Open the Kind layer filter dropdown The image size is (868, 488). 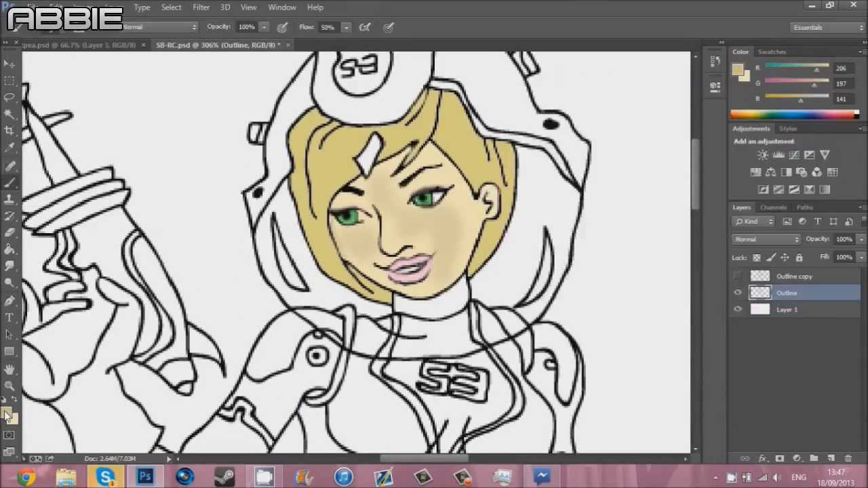pyautogui.click(x=754, y=222)
